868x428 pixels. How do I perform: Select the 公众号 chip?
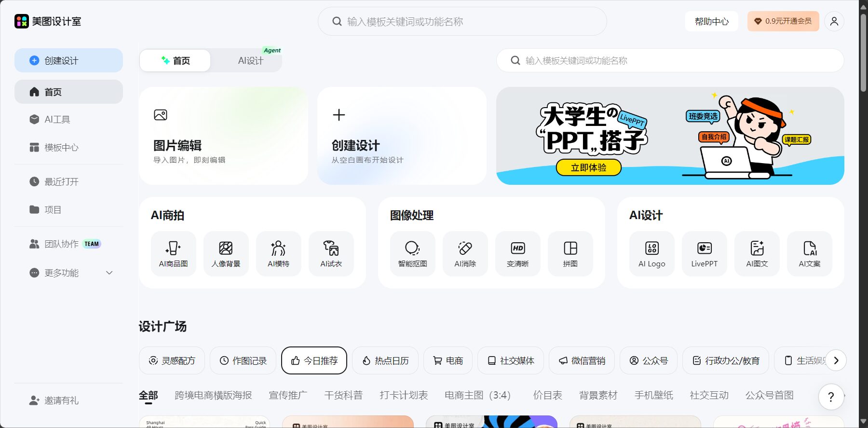click(x=649, y=360)
